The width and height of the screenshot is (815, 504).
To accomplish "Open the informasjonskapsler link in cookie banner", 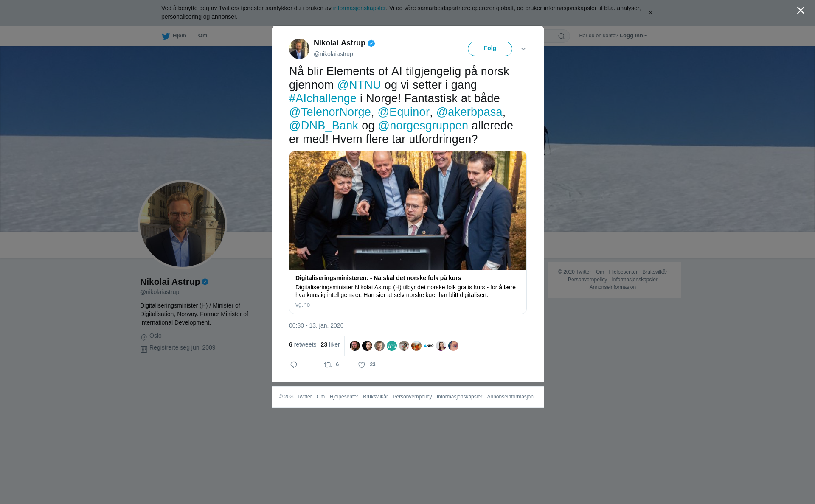I will click(359, 8).
